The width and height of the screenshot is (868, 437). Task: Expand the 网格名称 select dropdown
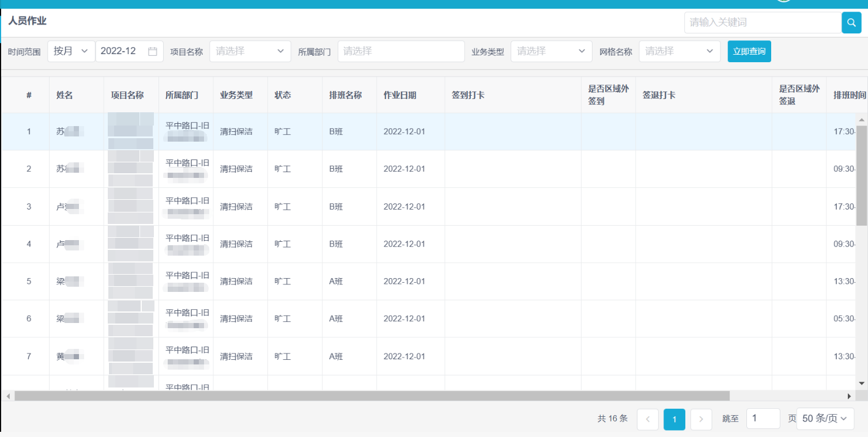point(680,51)
